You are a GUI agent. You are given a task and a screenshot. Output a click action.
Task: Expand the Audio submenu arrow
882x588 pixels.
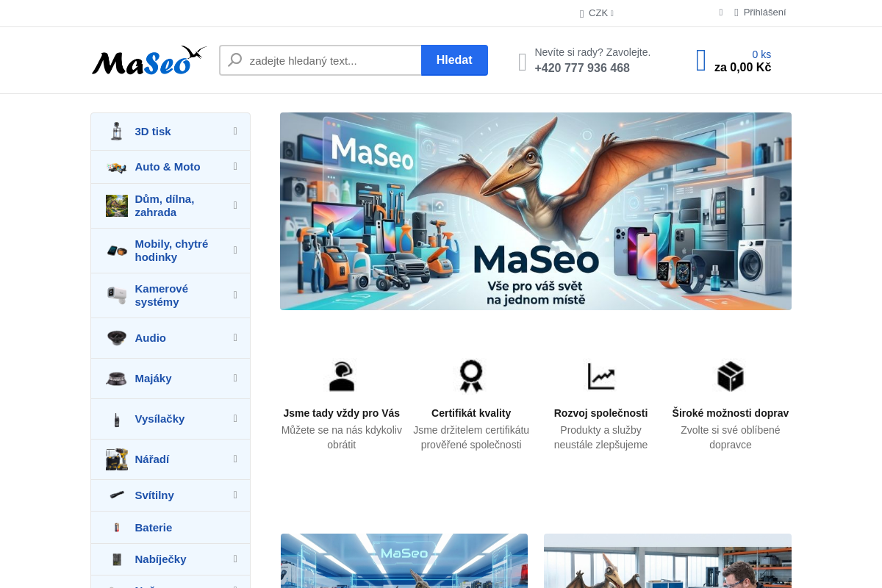click(x=235, y=337)
